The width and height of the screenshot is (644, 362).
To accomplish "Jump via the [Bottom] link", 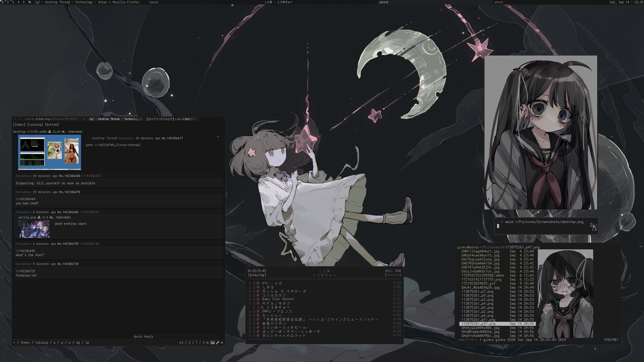I will click(x=52, y=124).
